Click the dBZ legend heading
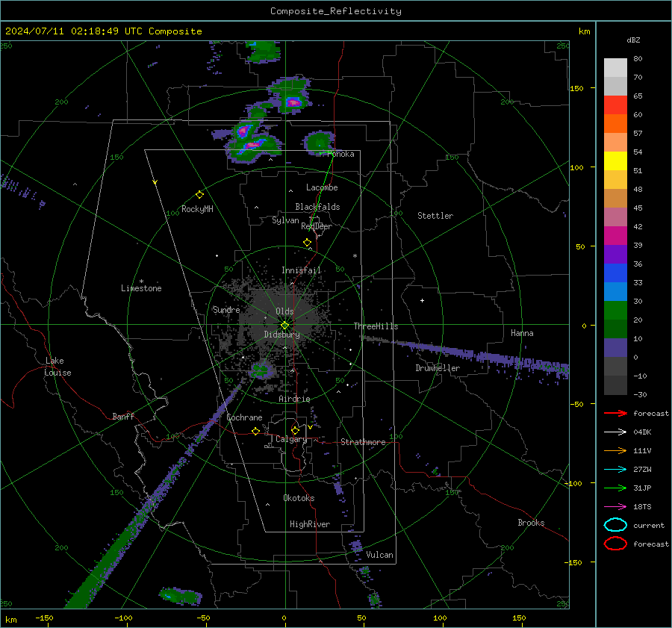The image size is (672, 628). (633, 40)
